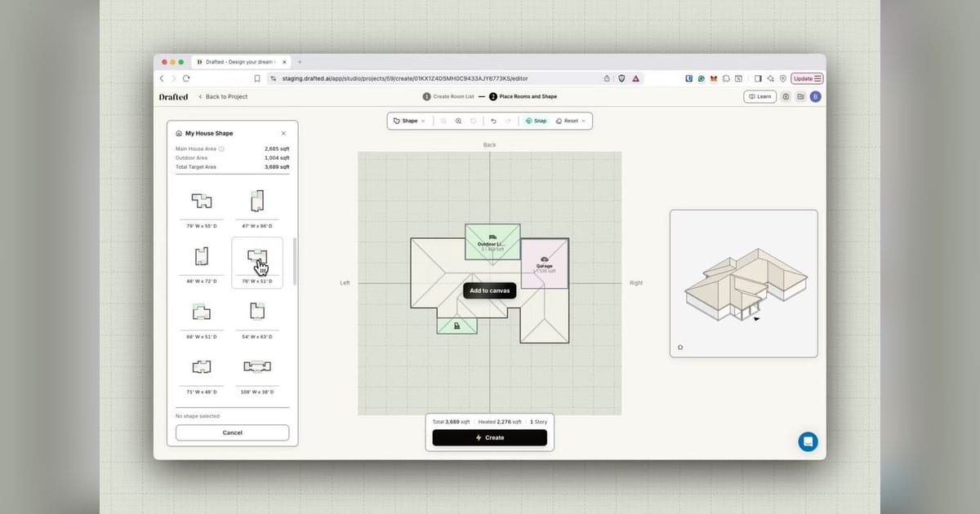Click the circular icon next to Learn
The width and height of the screenshot is (980, 514).
[x=786, y=96]
